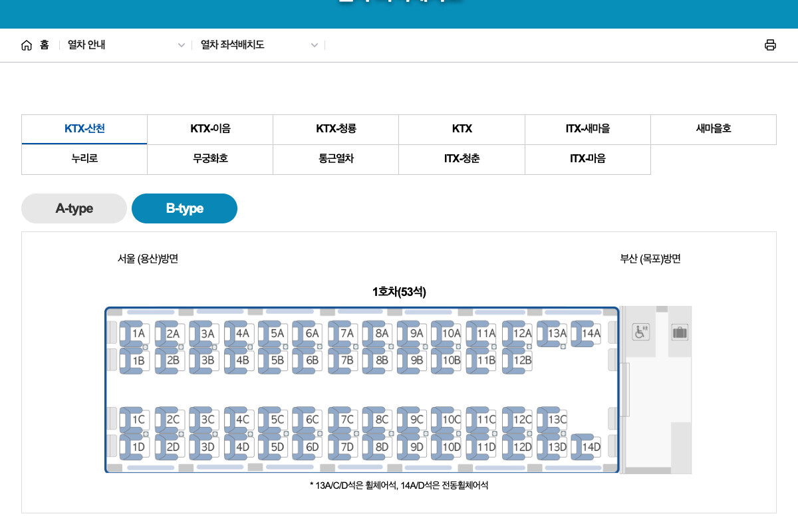Click the 1호차(53석) car title

tap(399, 292)
